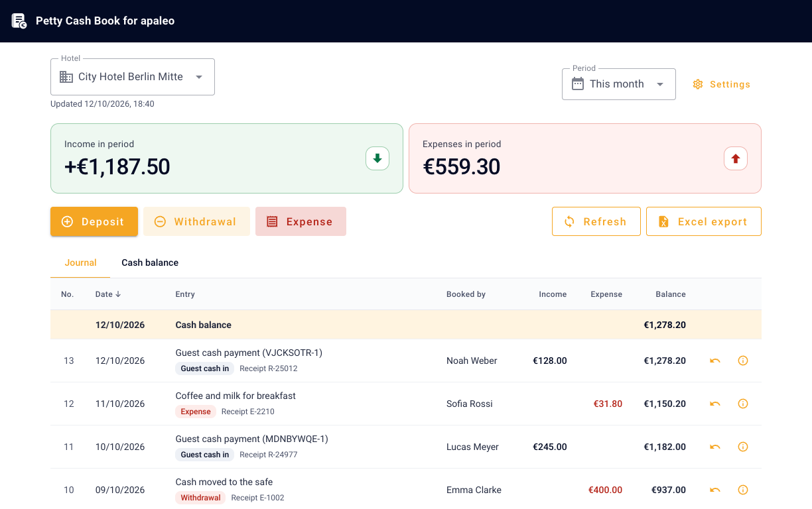Click the hotel building icon
812x509 pixels.
(66, 77)
